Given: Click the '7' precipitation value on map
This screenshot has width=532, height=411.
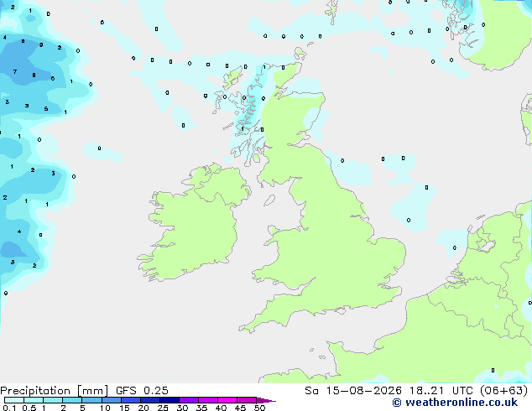Looking at the screenshot, I should pos(15,71).
